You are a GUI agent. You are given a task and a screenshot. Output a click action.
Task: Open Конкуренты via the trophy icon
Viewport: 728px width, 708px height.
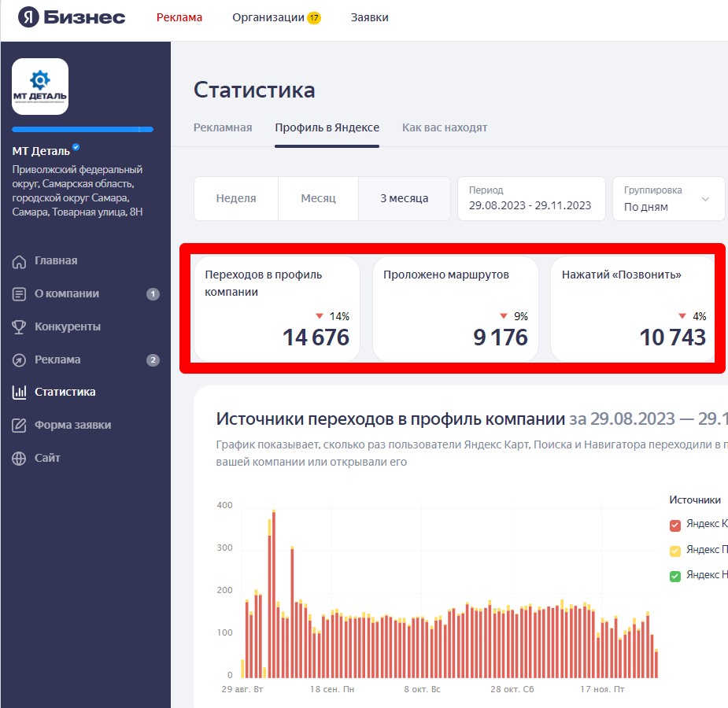click(20, 327)
